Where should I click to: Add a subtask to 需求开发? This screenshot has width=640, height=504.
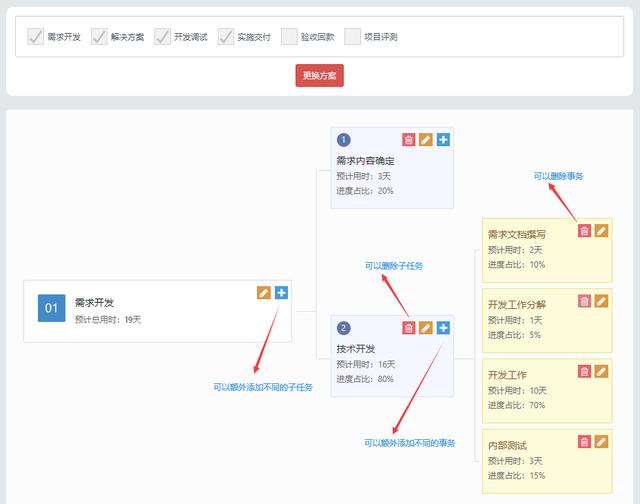click(281, 293)
